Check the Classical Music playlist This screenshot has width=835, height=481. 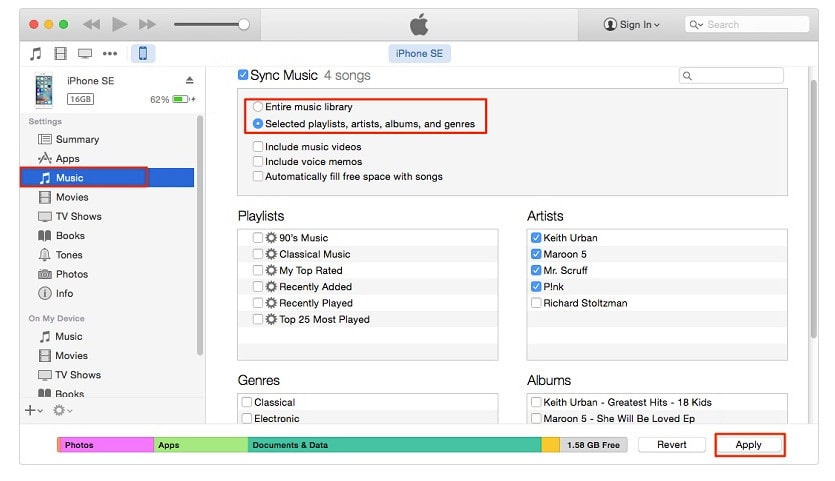click(x=258, y=254)
